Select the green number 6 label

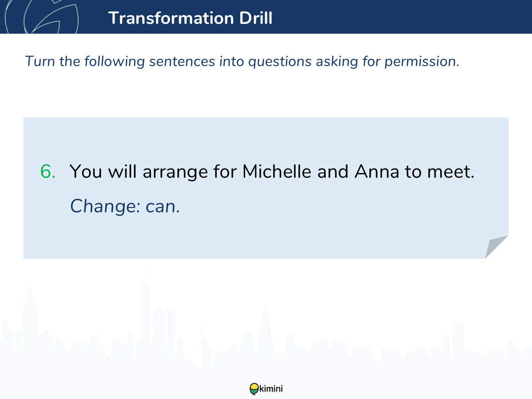click(48, 172)
